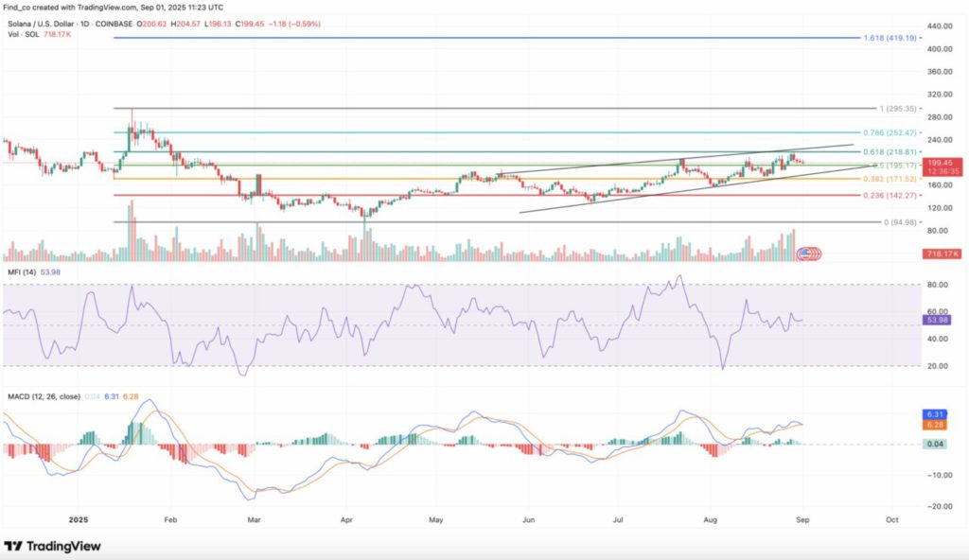969x560 pixels.
Task: Click the economic event flag marker
Action: point(810,254)
